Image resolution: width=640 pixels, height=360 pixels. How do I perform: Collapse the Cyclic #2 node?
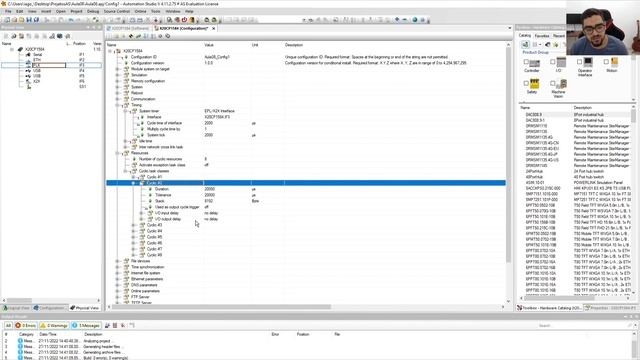(x=133, y=183)
